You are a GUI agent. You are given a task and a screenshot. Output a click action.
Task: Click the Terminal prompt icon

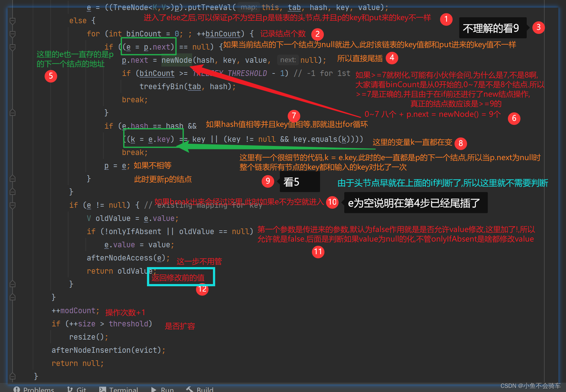tap(102, 389)
